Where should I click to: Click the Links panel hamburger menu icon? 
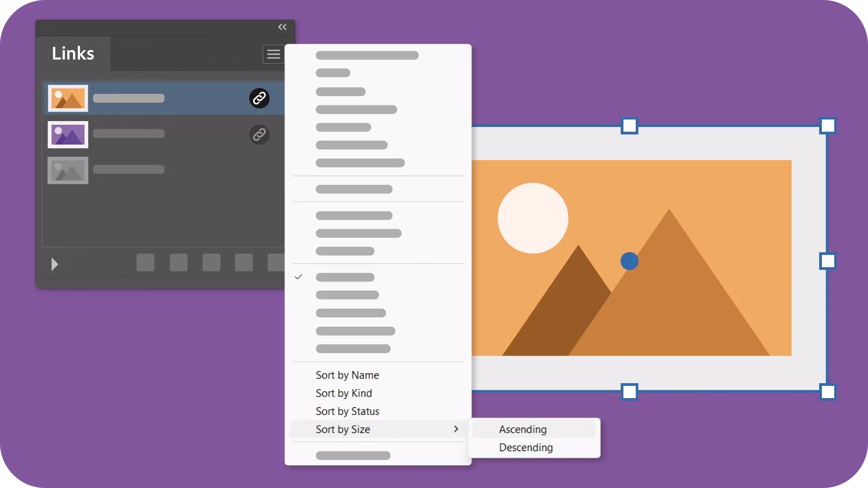273,54
